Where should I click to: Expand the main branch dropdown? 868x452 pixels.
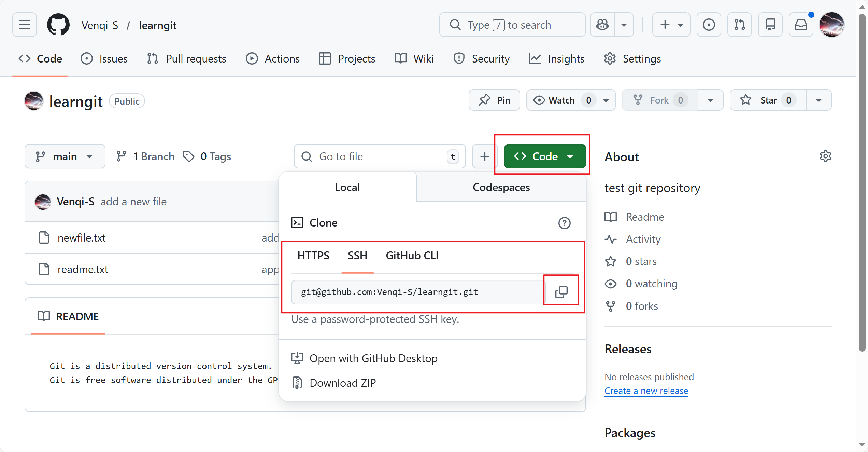click(x=65, y=156)
